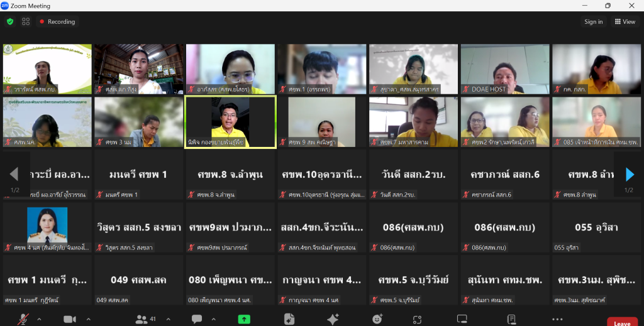
Task: Select video tile labeled ศพพ.1 (อรรถพร)
Action: click(322, 69)
